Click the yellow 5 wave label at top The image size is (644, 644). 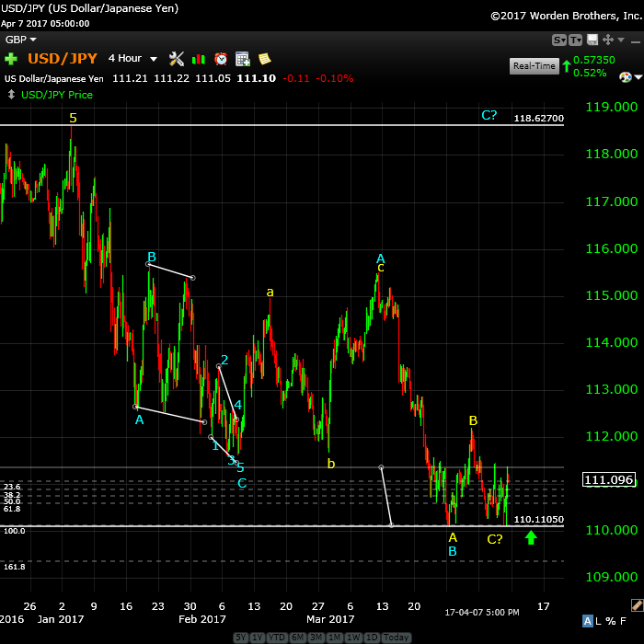73,118
